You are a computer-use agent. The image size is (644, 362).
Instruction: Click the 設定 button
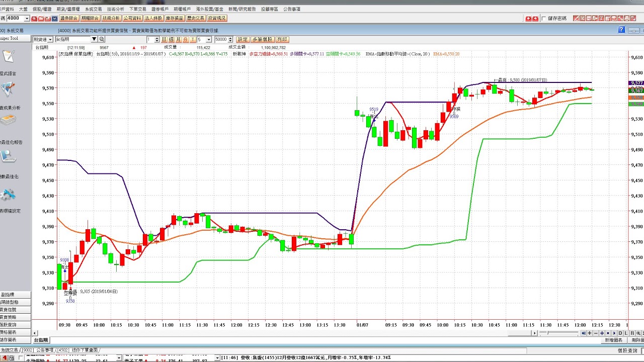point(243,39)
